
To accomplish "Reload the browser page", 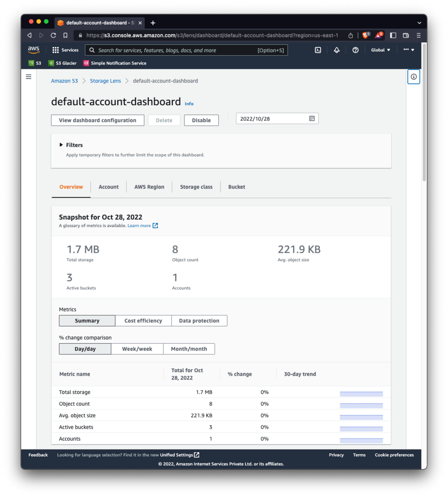I will (x=53, y=35).
